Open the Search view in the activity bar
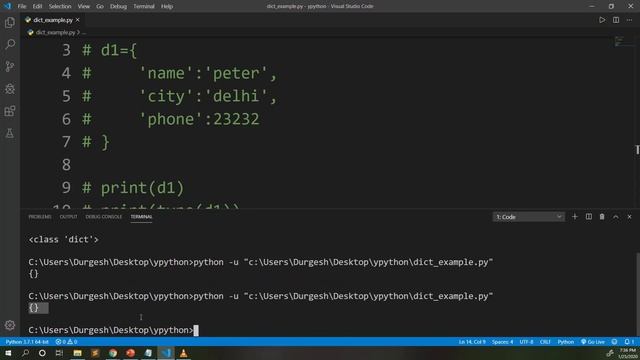Viewport: 640px width, 360px height. [x=10, y=44]
